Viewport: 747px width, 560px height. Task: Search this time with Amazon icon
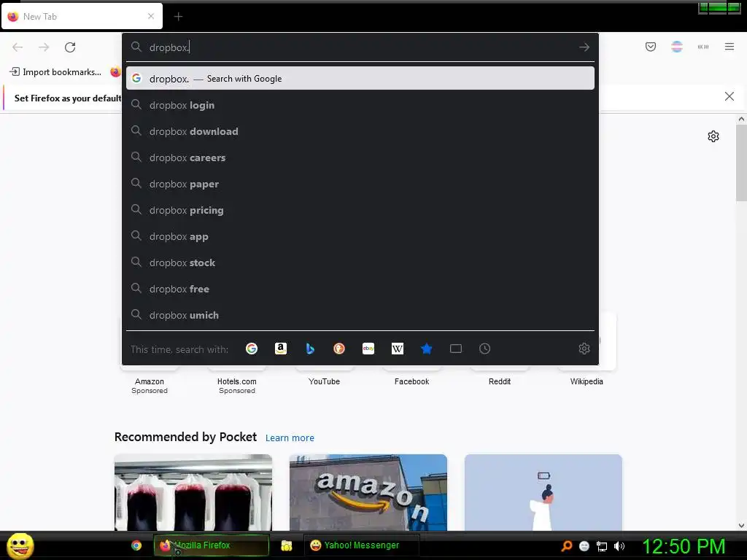point(281,349)
